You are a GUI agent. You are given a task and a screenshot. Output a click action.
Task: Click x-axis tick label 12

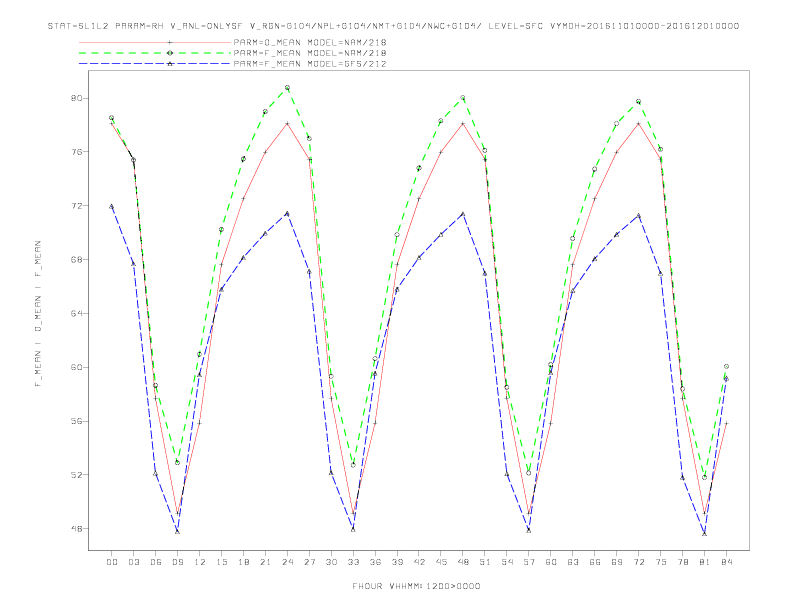[x=200, y=562]
